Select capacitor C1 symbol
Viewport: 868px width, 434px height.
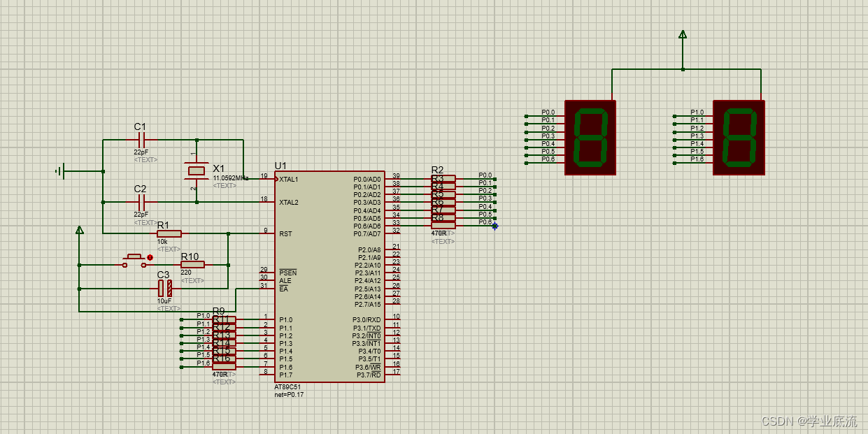point(142,140)
